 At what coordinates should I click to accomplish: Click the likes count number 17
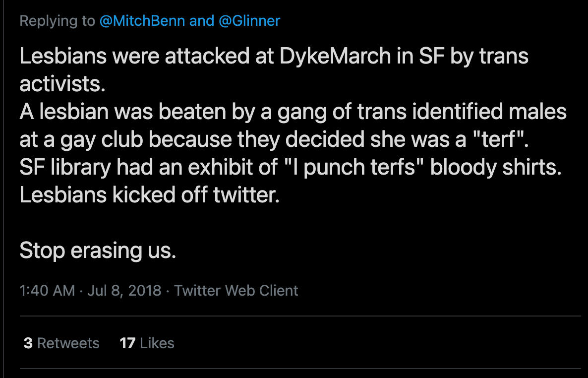pos(127,343)
